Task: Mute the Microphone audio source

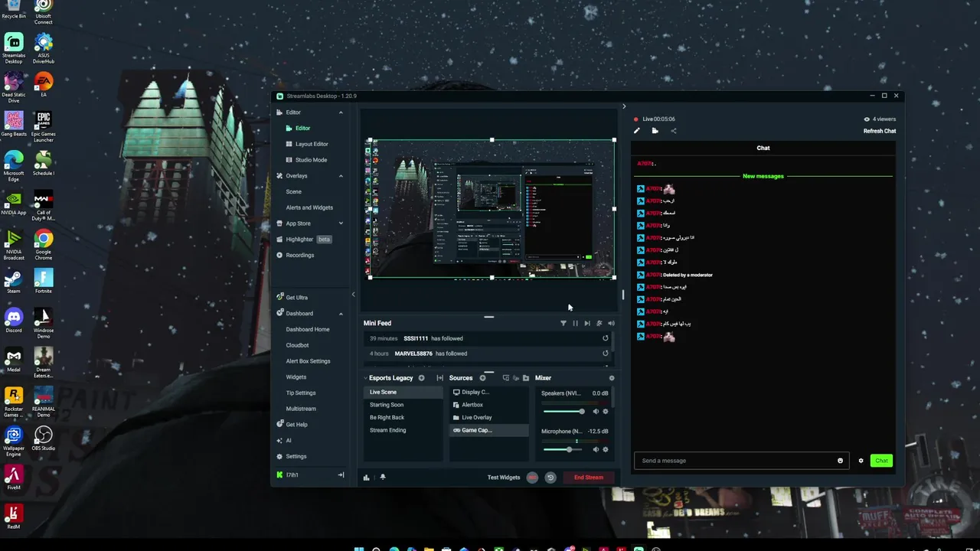Action: click(x=596, y=449)
